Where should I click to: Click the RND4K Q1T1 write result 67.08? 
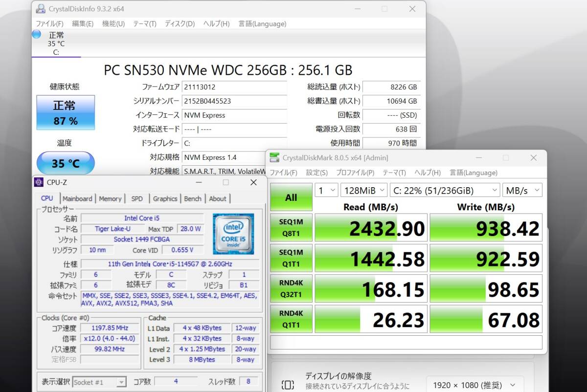pos(486,319)
